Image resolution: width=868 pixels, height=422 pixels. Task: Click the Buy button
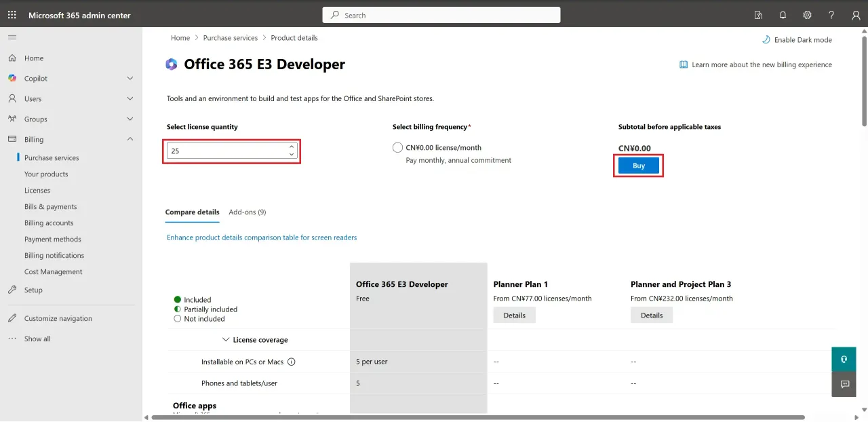click(x=639, y=166)
